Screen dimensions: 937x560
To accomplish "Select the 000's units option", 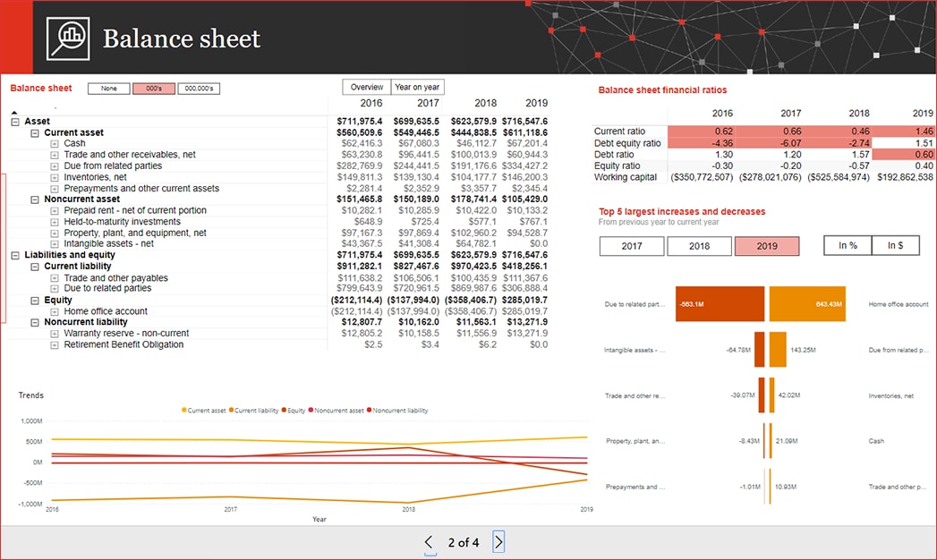I will (x=154, y=89).
